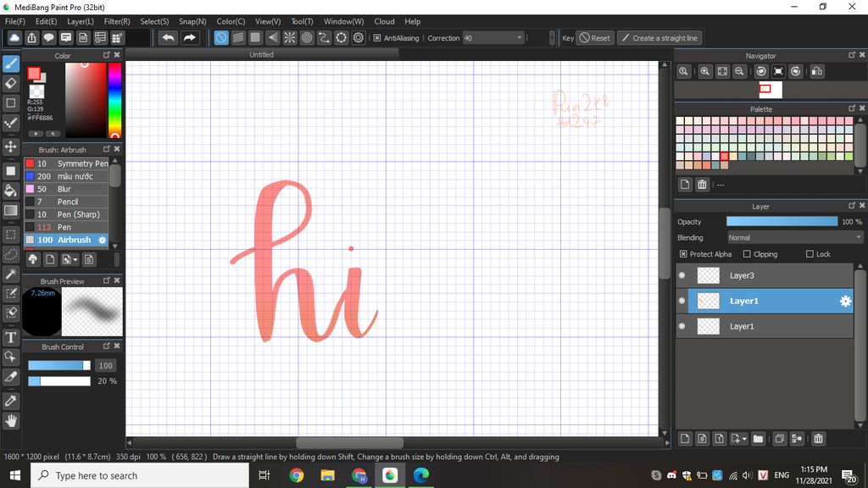
Task: Select the Eyedropper tool
Action: click(10, 401)
